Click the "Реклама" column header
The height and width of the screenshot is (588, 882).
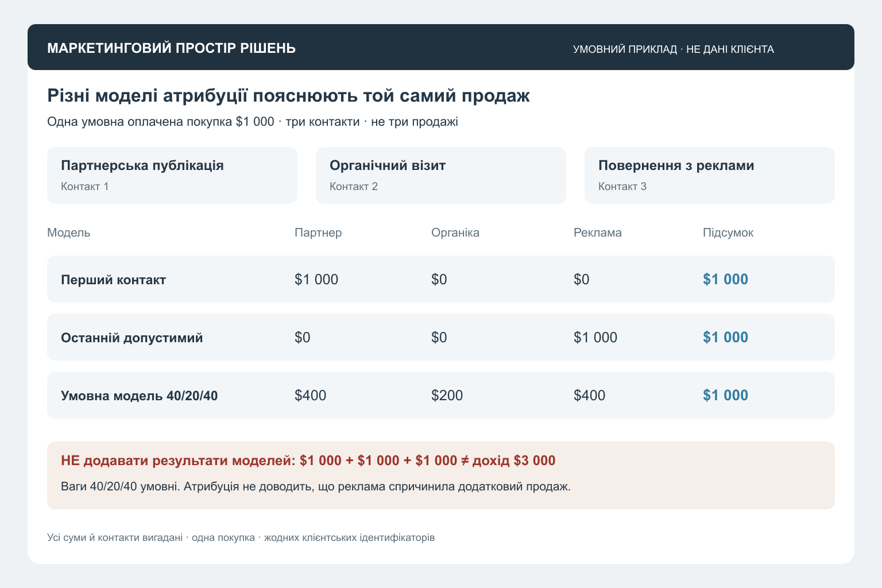click(598, 233)
